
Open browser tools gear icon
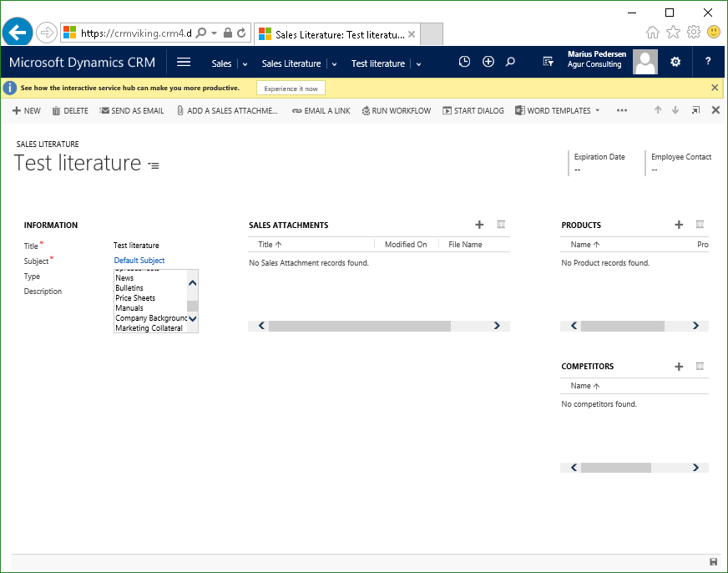694,32
